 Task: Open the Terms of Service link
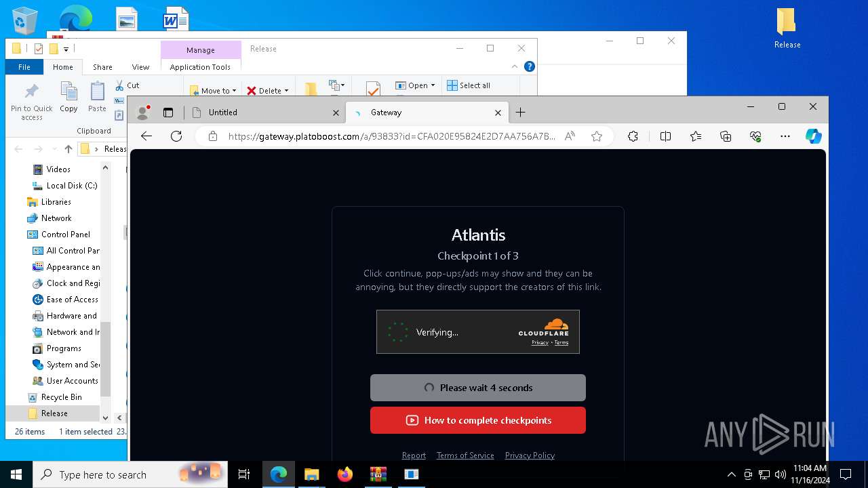coord(465,455)
